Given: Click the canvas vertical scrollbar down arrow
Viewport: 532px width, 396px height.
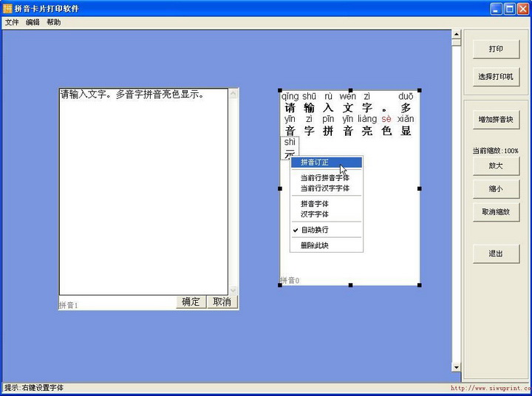Looking at the screenshot, I should (456, 367).
